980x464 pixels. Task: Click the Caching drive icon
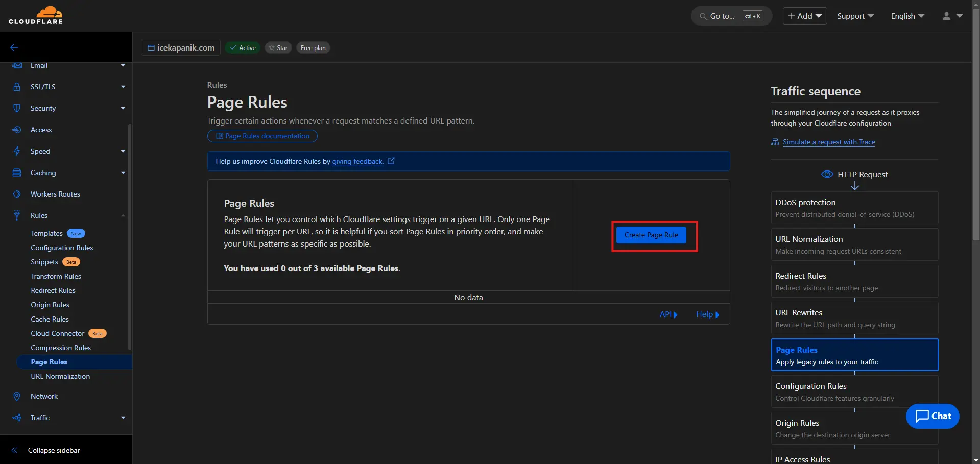click(x=17, y=173)
